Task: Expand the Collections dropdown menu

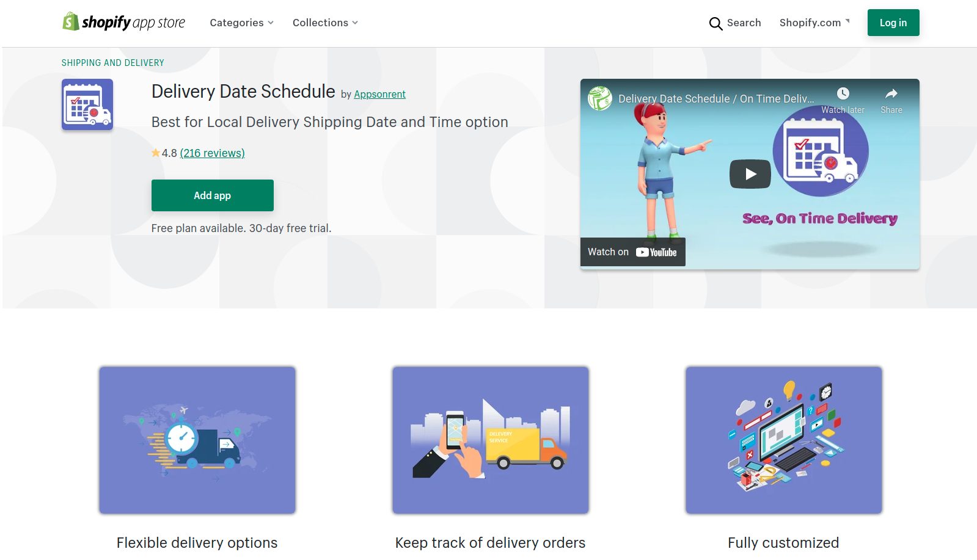Action: [325, 23]
